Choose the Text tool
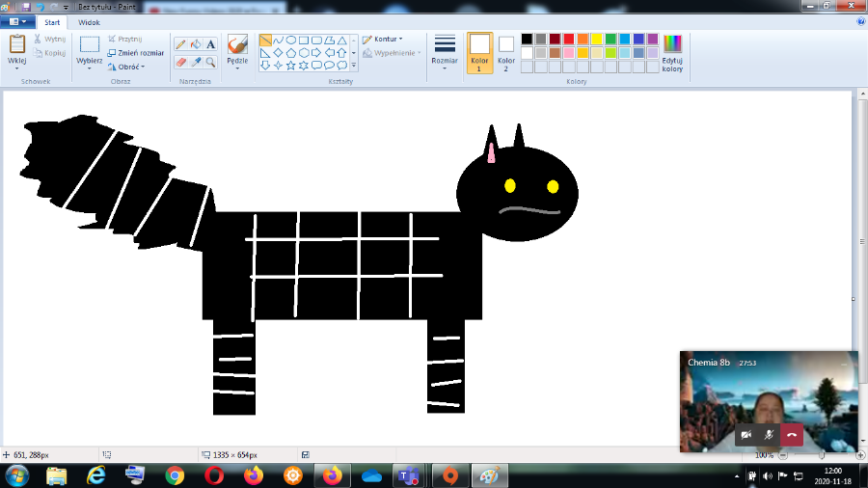This screenshot has width=868, height=488. tap(210, 44)
